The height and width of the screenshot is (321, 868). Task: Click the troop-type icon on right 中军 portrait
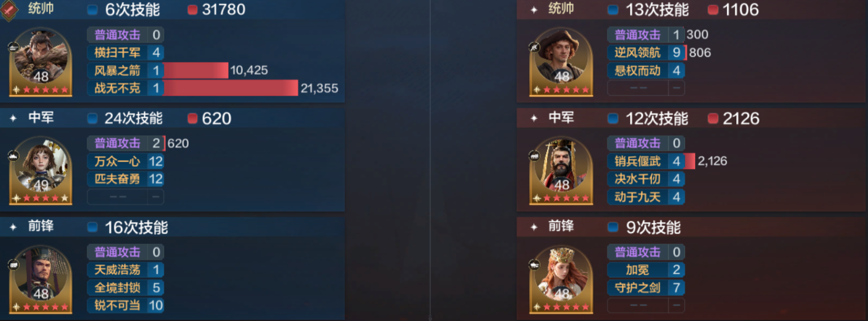(534, 156)
